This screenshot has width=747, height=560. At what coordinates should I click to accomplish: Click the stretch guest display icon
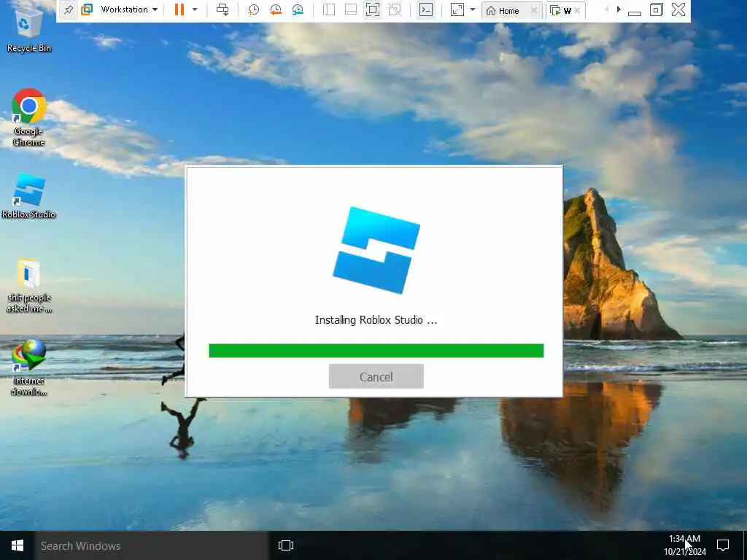coord(457,9)
